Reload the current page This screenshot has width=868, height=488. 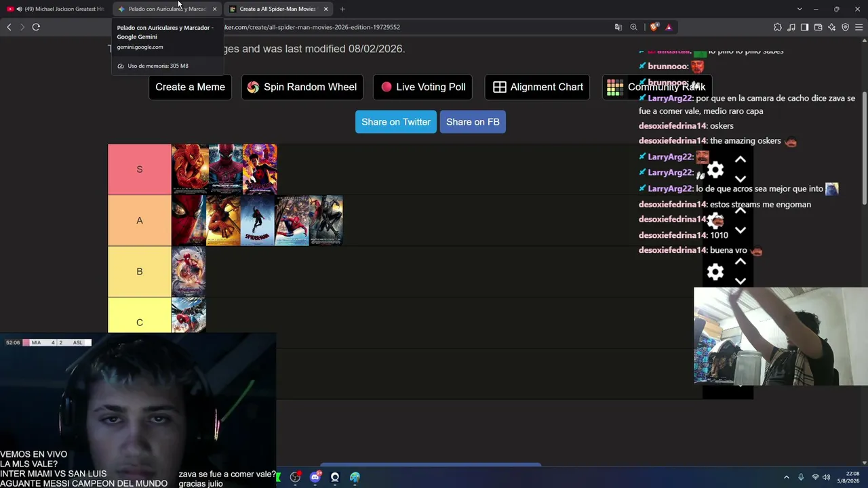(x=36, y=27)
